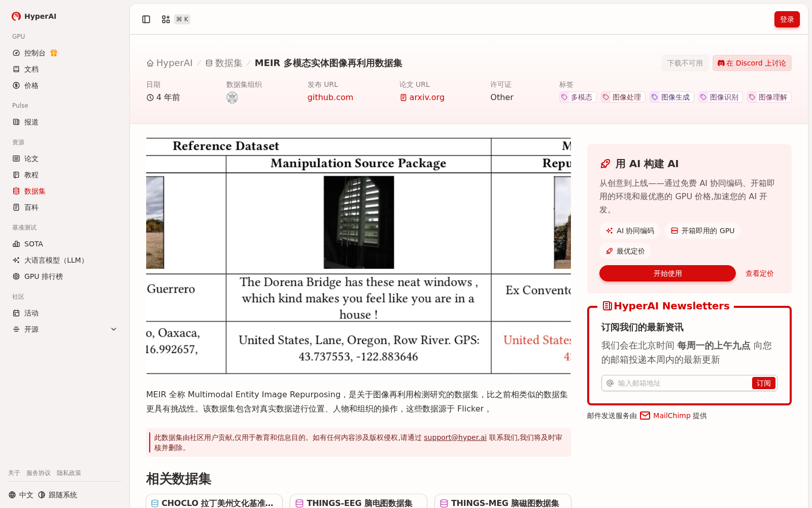Expand the 开源 chevron in sidebar

click(x=114, y=329)
